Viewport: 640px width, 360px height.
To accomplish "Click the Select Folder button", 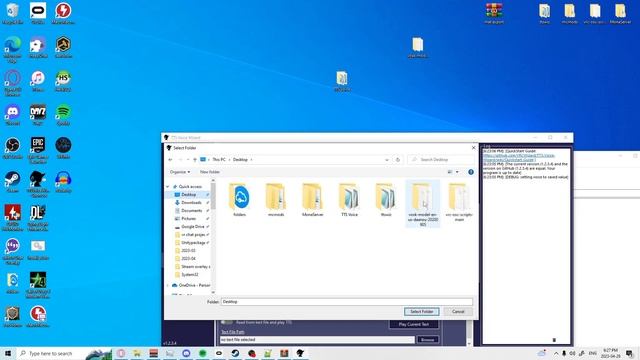I will click(422, 312).
